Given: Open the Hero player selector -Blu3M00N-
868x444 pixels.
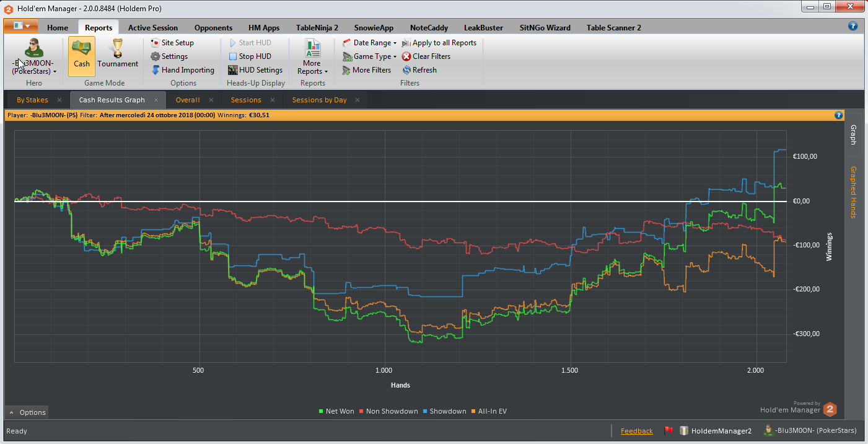Looking at the screenshot, I should [x=34, y=56].
